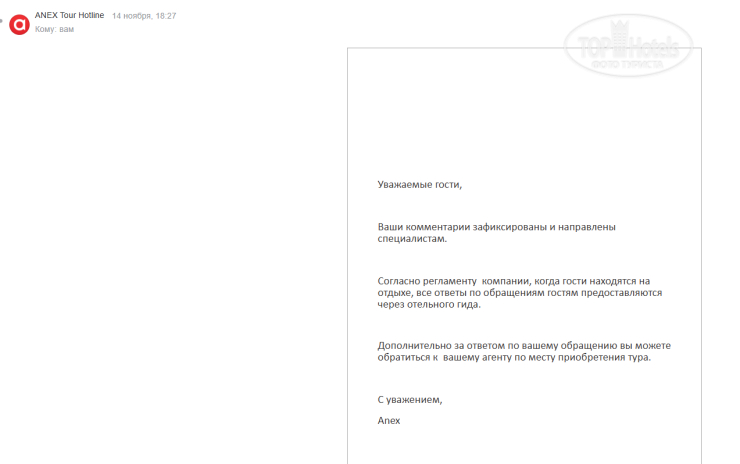The height and width of the screenshot is (464, 740).
Task: Click the TopHotels watermark logo
Action: coord(628,46)
